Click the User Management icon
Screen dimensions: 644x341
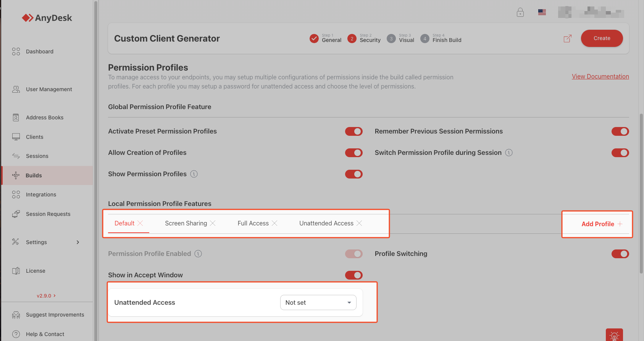coord(16,89)
